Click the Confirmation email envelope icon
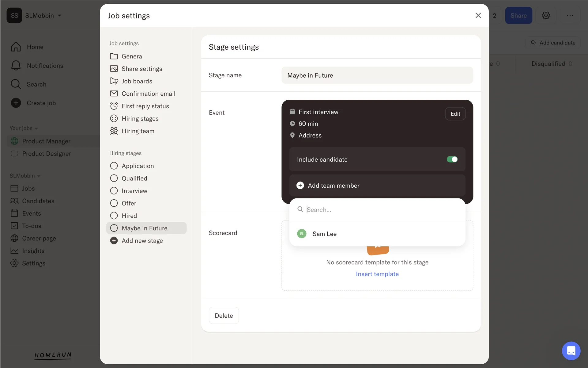The height and width of the screenshot is (368, 588). [x=114, y=94]
